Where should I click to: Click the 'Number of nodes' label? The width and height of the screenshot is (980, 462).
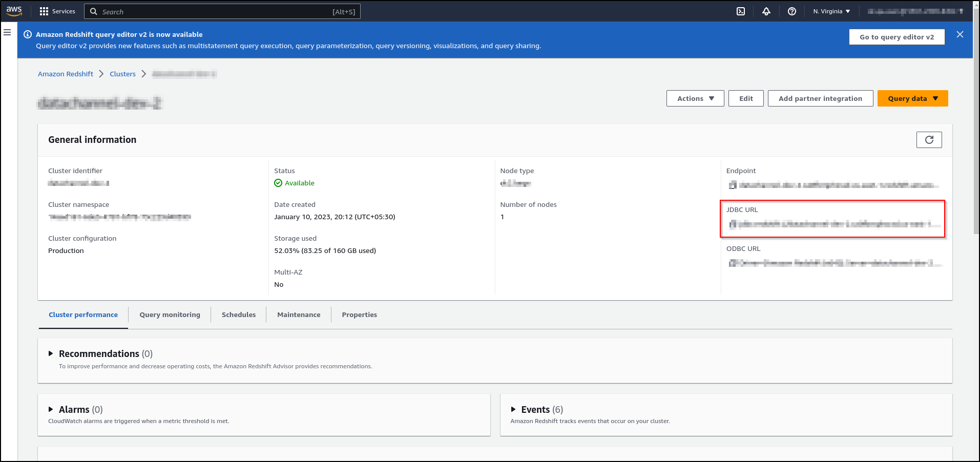[x=528, y=204]
